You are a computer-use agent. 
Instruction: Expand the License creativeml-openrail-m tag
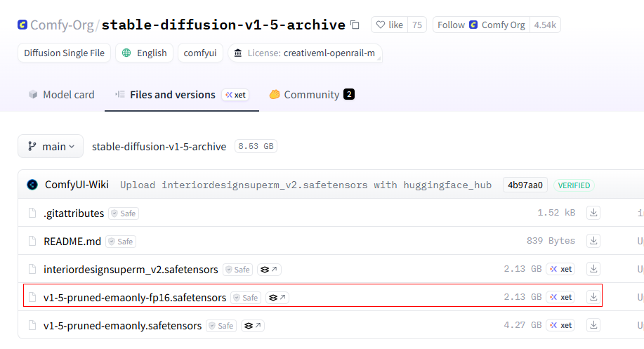pos(305,53)
